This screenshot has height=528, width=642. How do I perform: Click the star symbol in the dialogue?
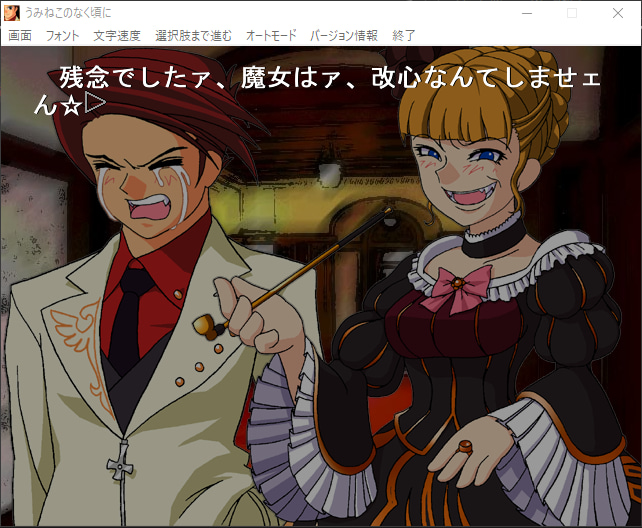(x=71, y=104)
